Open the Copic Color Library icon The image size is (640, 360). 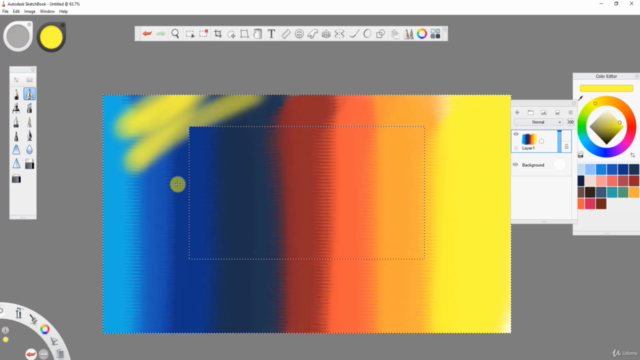pos(436,34)
